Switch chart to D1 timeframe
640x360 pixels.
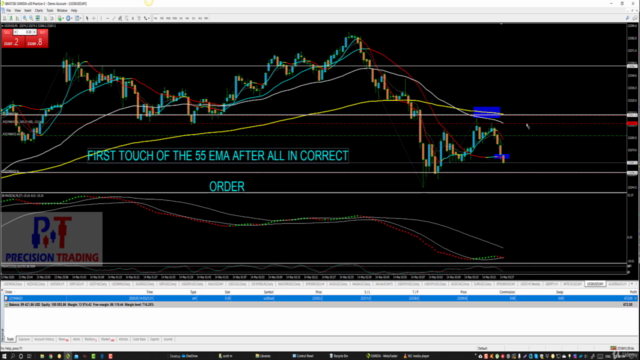point(193,18)
